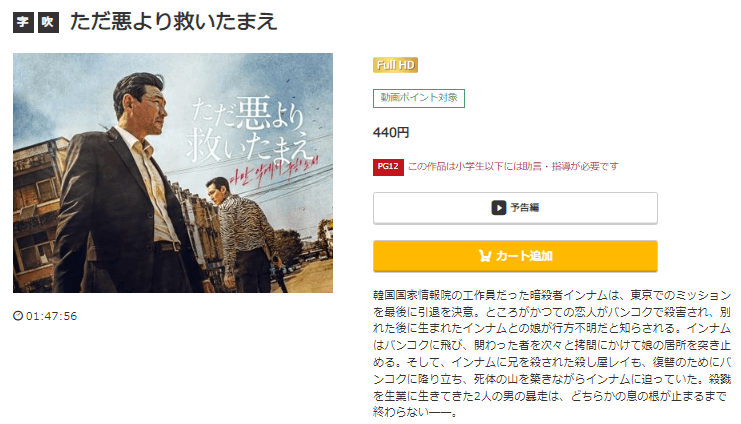This screenshot has height=424, width=741.
Task: Click the white Japanese title on poster
Action: pos(248,130)
